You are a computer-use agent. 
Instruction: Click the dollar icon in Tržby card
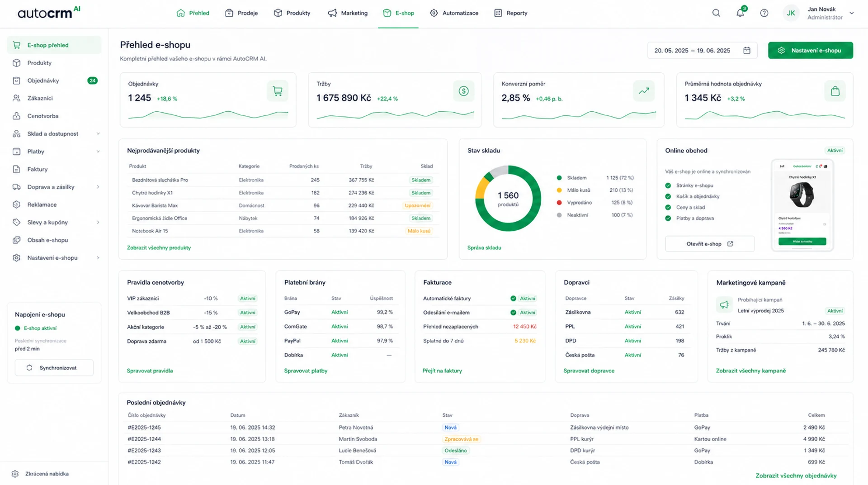click(463, 91)
